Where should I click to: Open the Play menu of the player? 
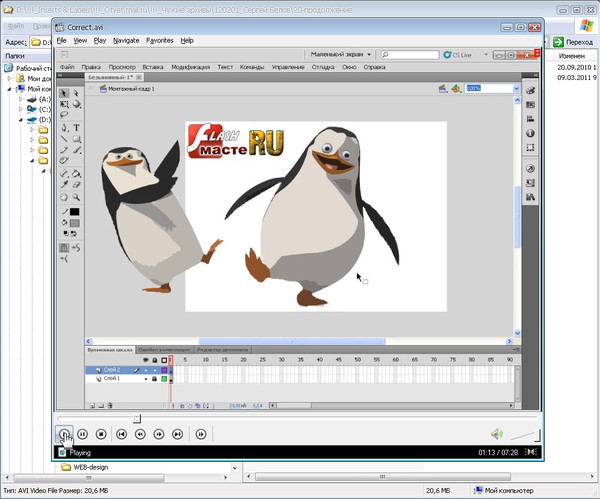point(100,40)
